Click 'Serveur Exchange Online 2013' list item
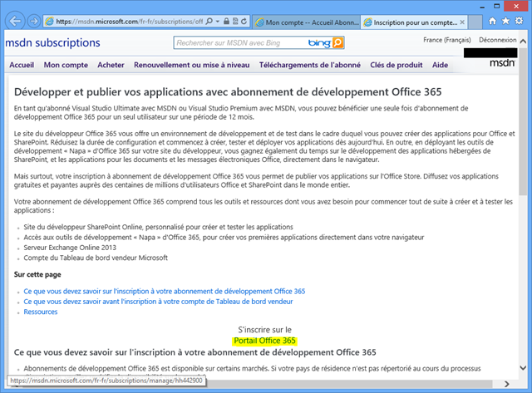Viewport: 532px width, 393px height. tap(70, 248)
